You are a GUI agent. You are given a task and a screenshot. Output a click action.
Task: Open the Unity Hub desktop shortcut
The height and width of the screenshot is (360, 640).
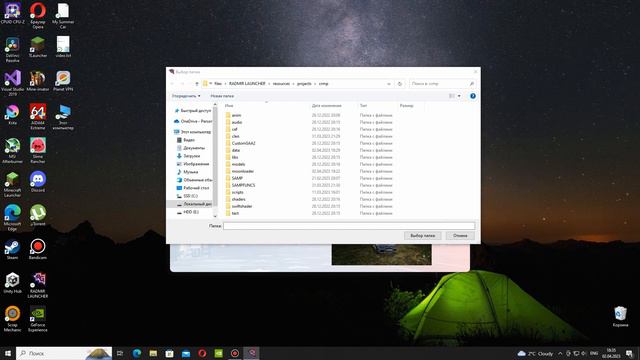pos(12,283)
